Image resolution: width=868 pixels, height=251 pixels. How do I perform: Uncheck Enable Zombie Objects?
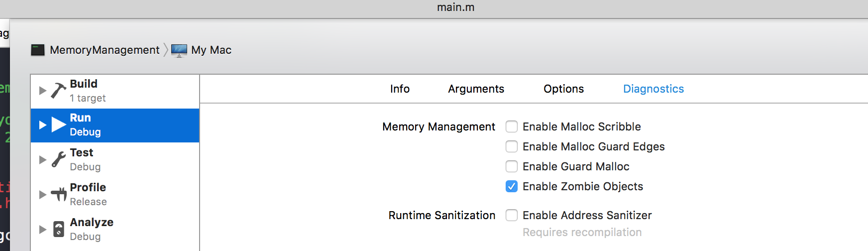tap(512, 186)
